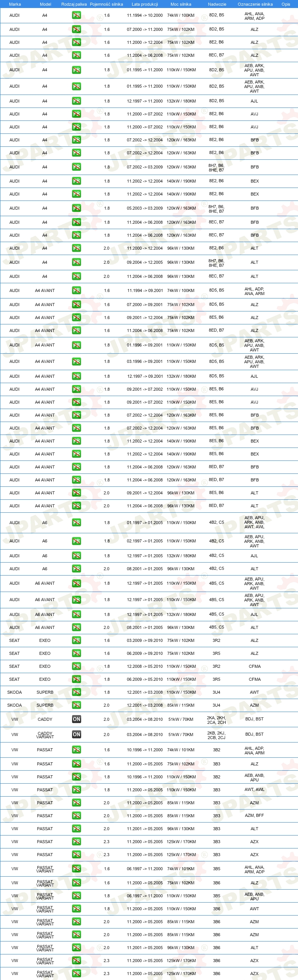Viewport: 298px width, 980px height.
Task: Click fuel icon in A4 07.2000 -> 11.2000 row
Action: coord(76,29)
